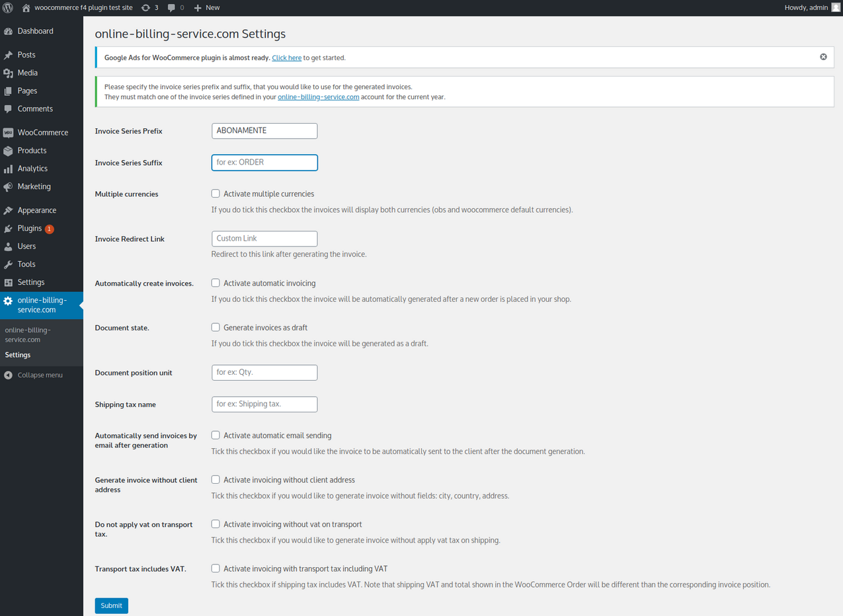Open the Analytics bar chart icon
This screenshot has height=616, width=843.
8,169
